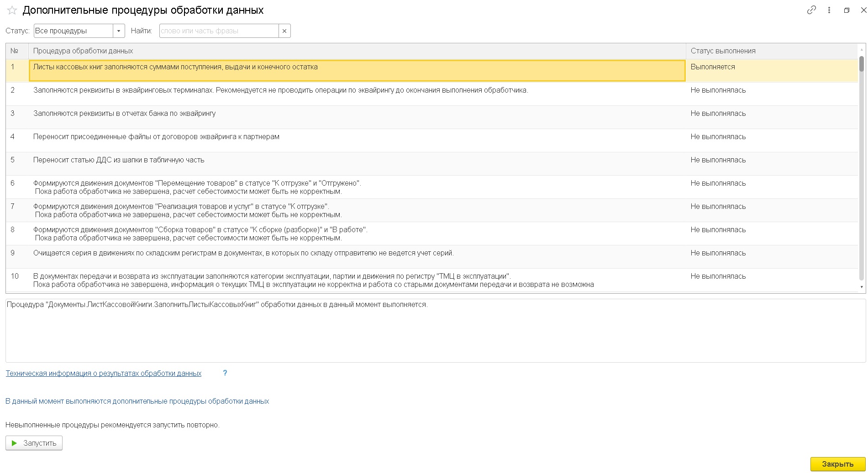Open Техническая информация о результатах обработки данных link
Screen dimensions: 868x473
click(x=104, y=373)
